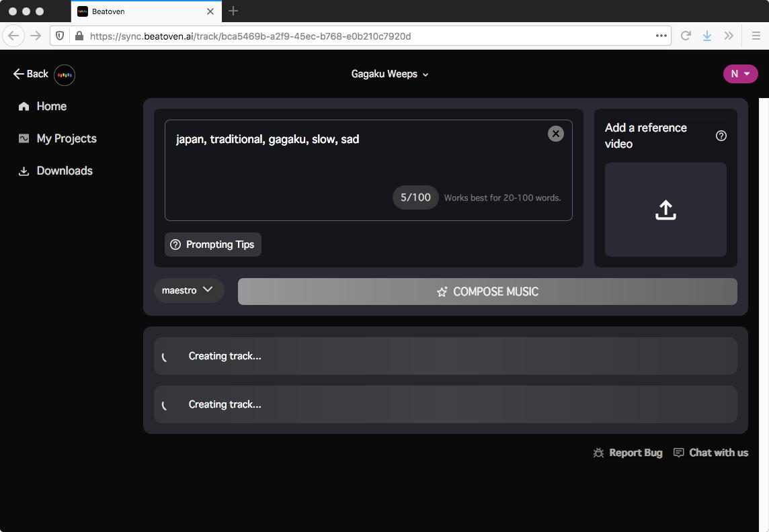Open a new browser tab
The image size is (769, 532).
click(x=233, y=11)
